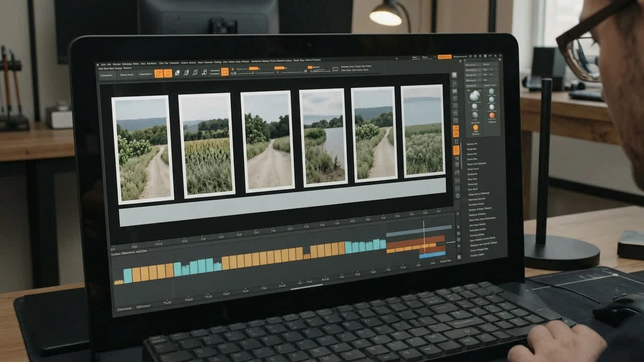Open the photo with the widest dirt road

(268, 141)
